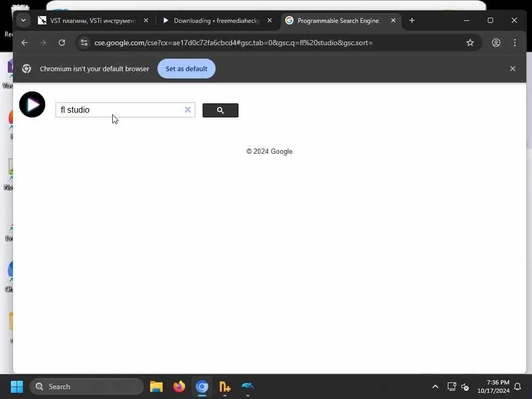
Task: Launch Firefox from the taskbar
Action: pyautogui.click(x=179, y=387)
